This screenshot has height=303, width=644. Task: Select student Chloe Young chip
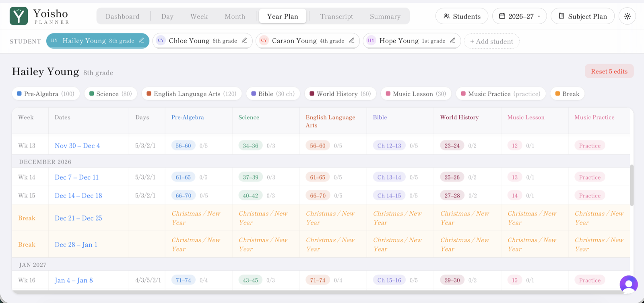(202, 41)
